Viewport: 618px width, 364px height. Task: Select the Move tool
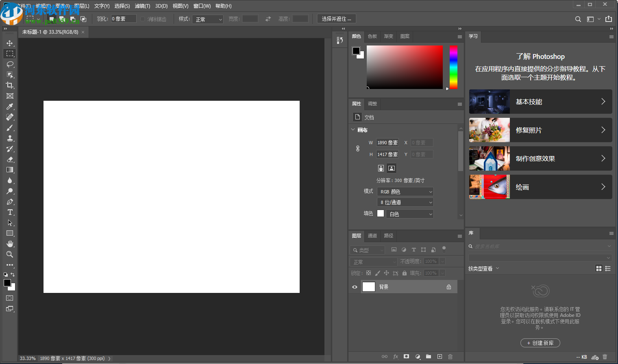coord(10,43)
